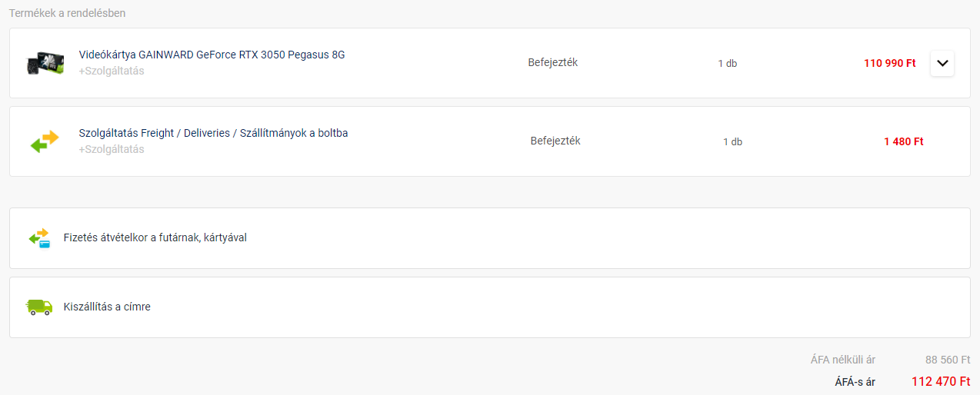Select the Kiszállítás a címre delivery row
The width and height of the screenshot is (980, 395).
(107, 307)
